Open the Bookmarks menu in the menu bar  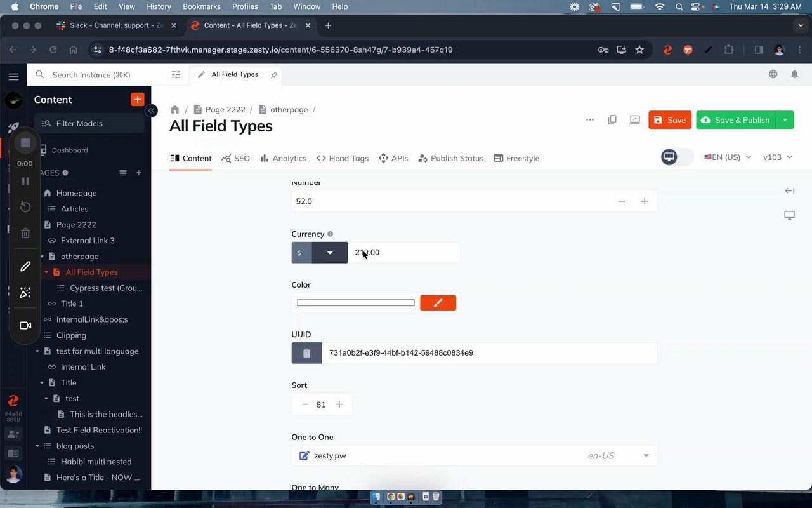pos(202,6)
